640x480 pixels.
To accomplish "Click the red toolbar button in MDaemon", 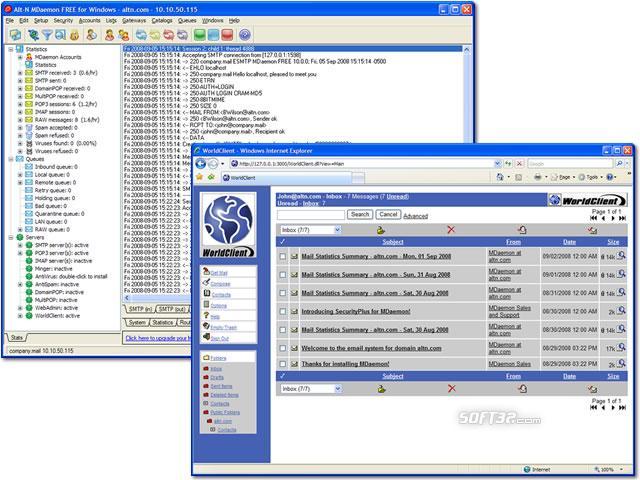I will (227, 35).
